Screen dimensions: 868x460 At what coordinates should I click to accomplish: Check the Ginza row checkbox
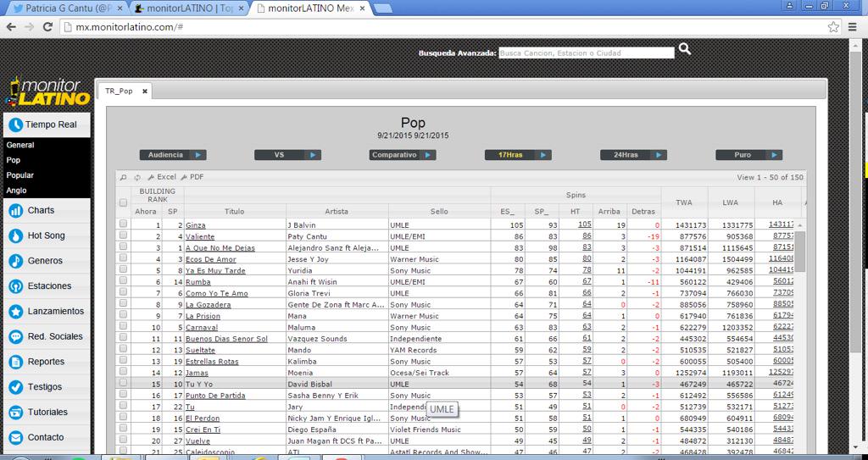pyautogui.click(x=124, y=224)
